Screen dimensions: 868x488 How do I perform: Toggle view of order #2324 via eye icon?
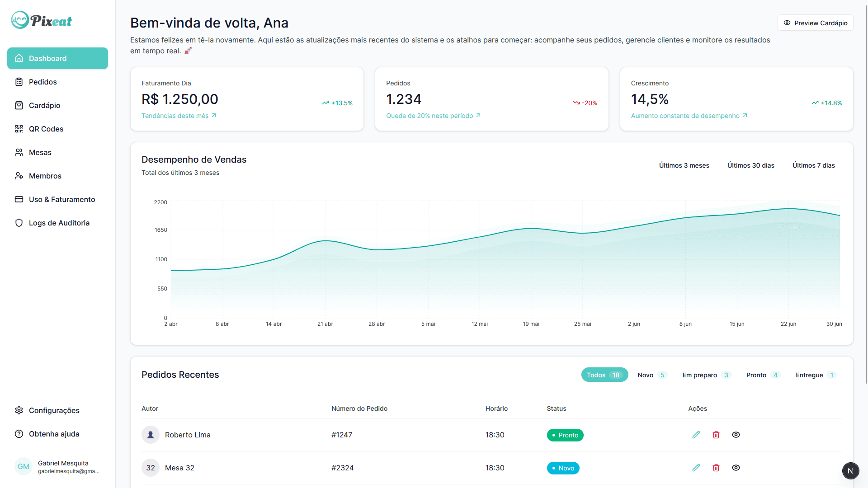coord(736,468)
